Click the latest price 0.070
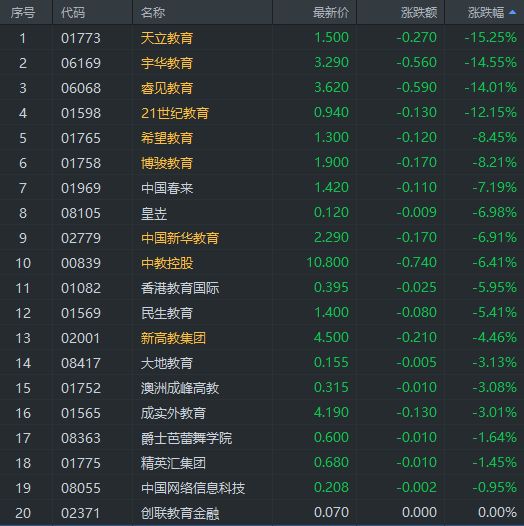 [331, 513]
